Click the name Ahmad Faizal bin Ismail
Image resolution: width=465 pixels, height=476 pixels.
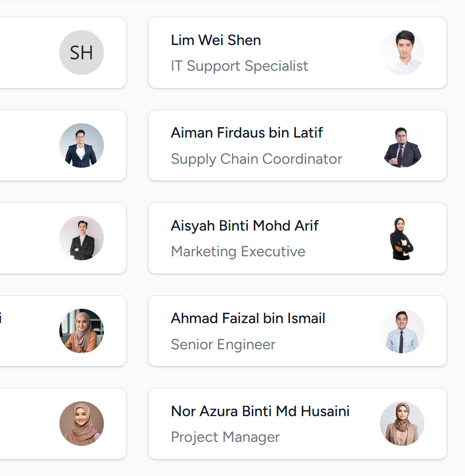[248, 318]
